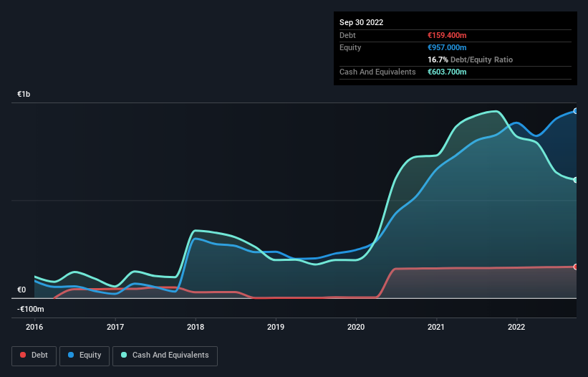Click the €0 y-axis label

point(21,290)
